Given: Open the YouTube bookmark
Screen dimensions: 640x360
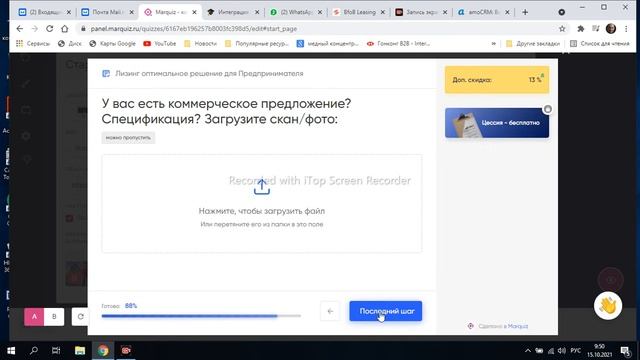Looking at the screenshot, I should coord(160,43).
